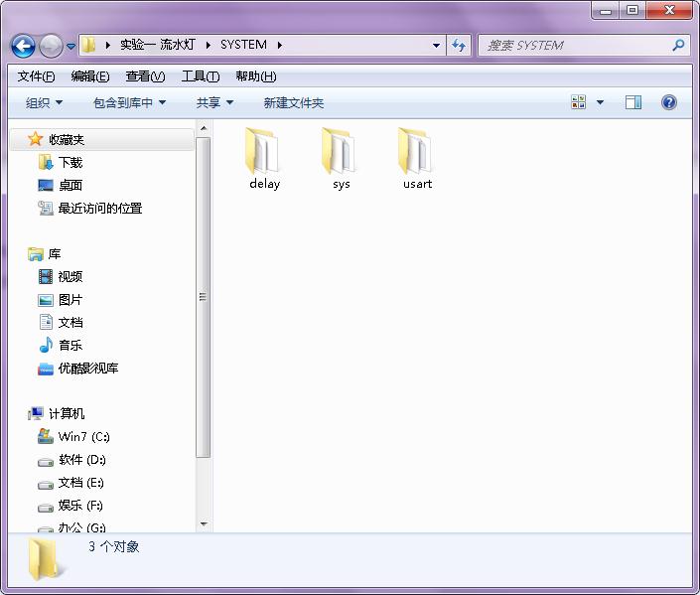Open the address bar history dropdown
Image resolution: width=700 pixels, height=595 pixels.
pos(436,45)
